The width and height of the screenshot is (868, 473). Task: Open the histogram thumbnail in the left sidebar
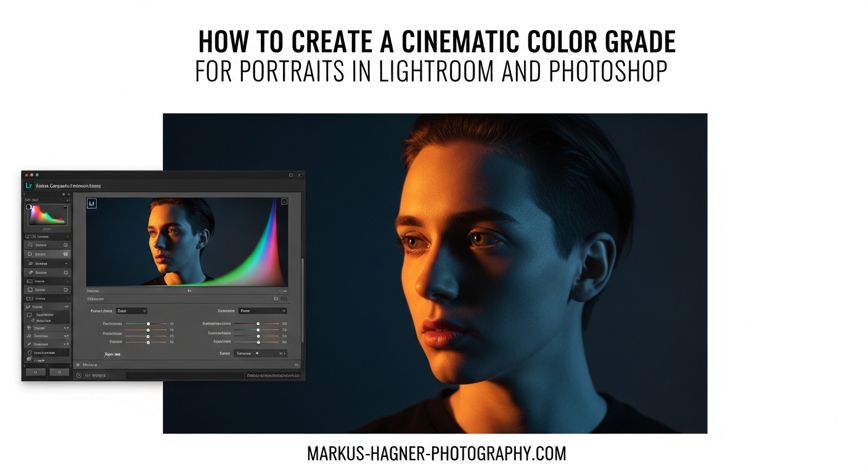(47, 216)
